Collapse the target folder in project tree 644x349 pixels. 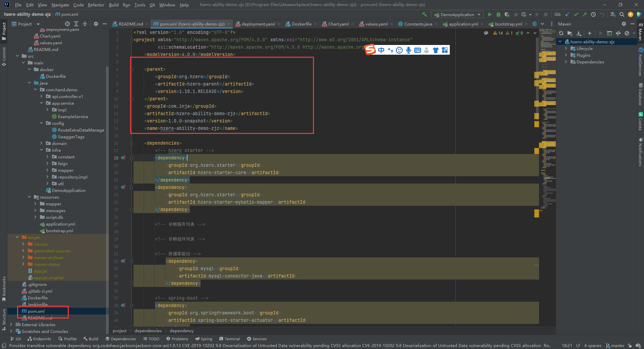click(x=17, y=237)
